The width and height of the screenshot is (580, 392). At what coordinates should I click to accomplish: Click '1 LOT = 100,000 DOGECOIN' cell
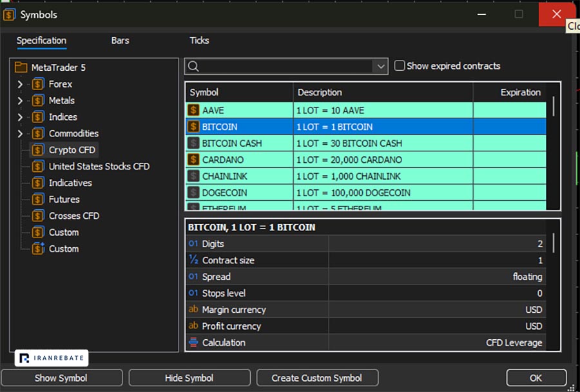(x=383, y=192)
